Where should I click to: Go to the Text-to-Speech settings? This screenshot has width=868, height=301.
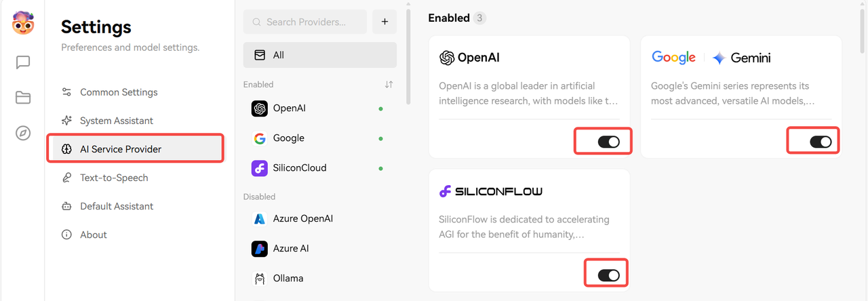(x=114, y=178)
